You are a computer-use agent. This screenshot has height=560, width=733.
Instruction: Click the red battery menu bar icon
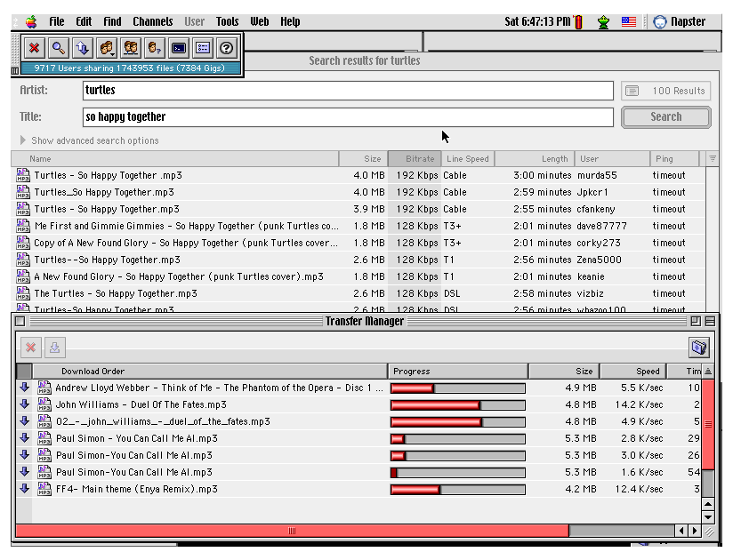578,22
